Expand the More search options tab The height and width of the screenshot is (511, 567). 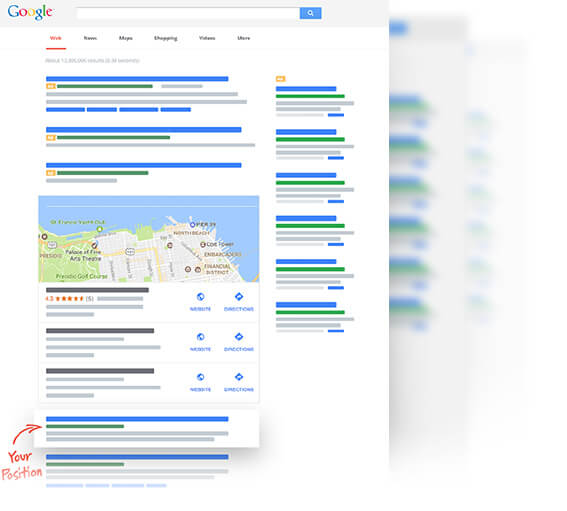244,38
